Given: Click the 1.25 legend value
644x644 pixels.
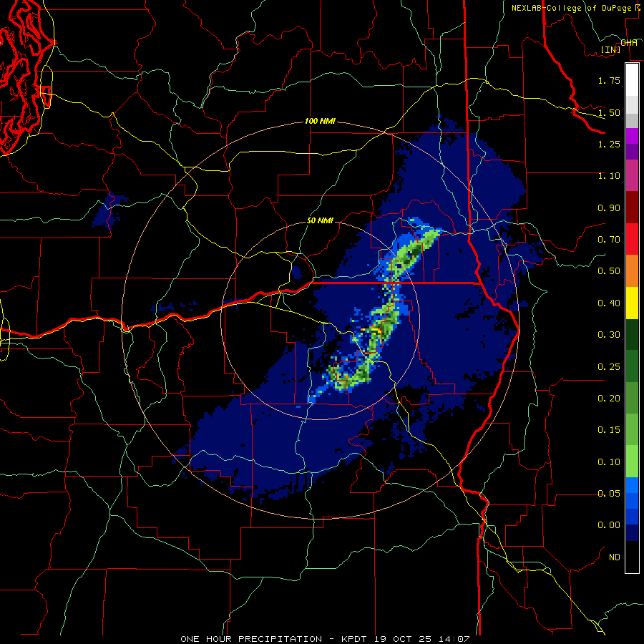Looking at the screenshot, I should (609, 144).
